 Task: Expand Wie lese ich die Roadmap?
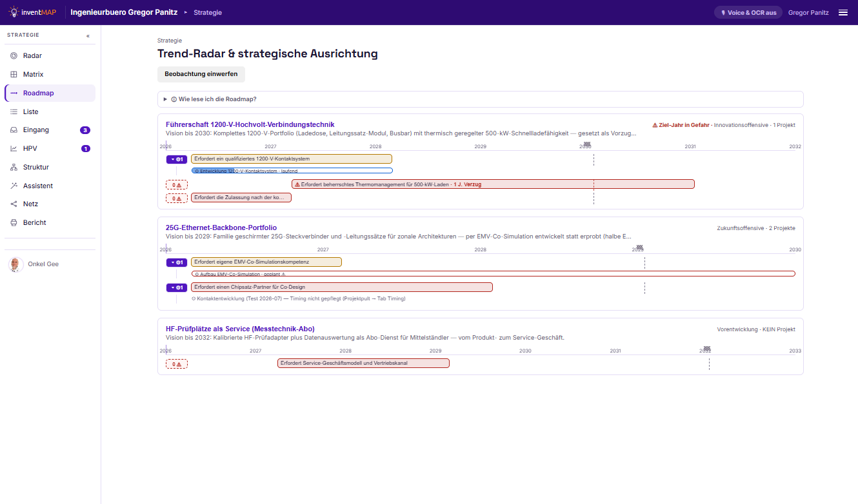click(481, 99)
